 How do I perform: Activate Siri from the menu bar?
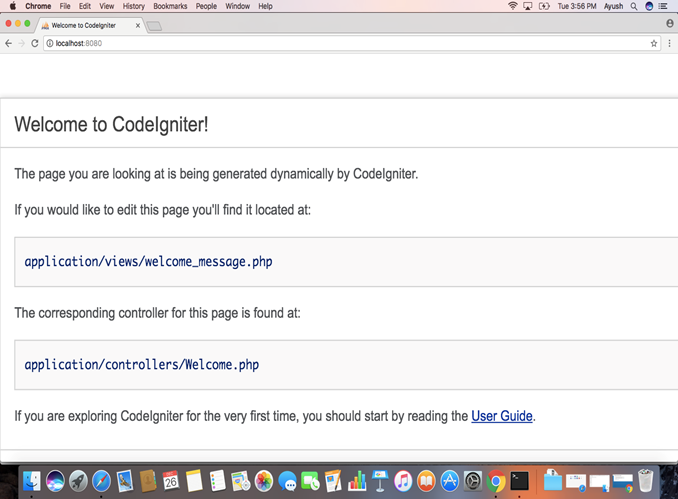(x=649, y=6)
